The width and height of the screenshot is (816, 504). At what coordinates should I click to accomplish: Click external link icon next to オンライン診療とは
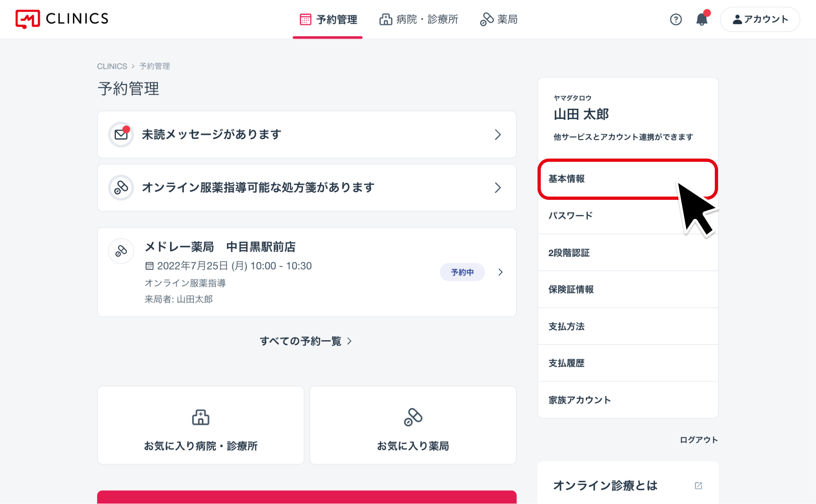click(698, 485)
